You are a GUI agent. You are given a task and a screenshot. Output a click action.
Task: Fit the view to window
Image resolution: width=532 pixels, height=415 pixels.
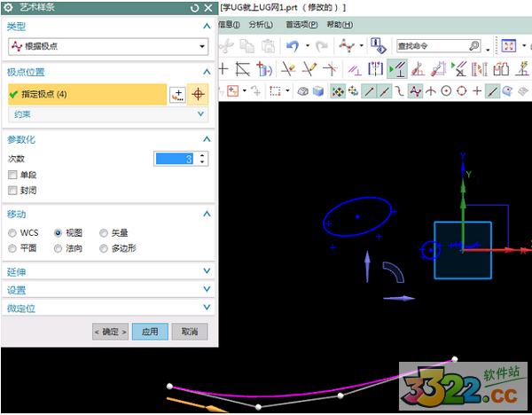pyautogui.click(x=508, y=46)
